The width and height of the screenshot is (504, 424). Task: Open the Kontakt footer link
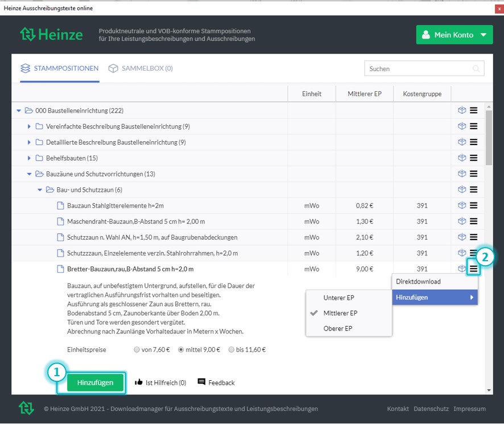[398, 409]
